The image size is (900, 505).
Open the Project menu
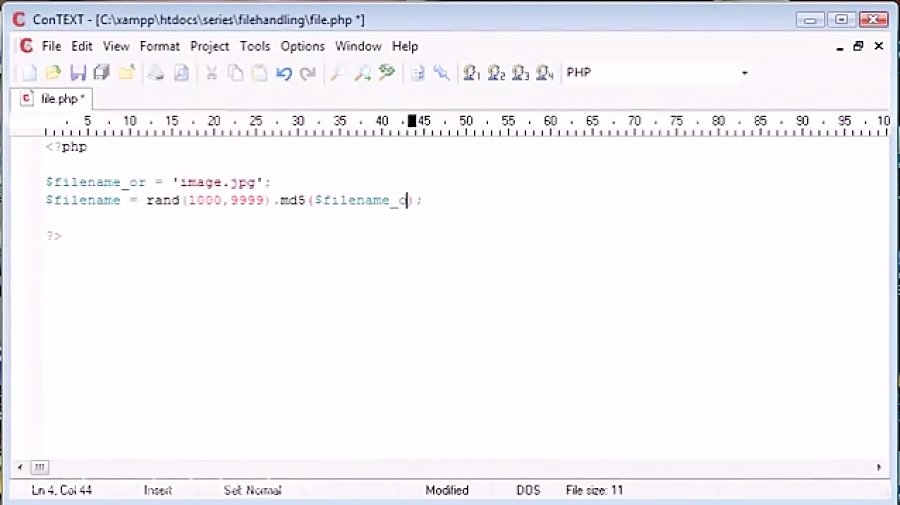pos(210,46)
